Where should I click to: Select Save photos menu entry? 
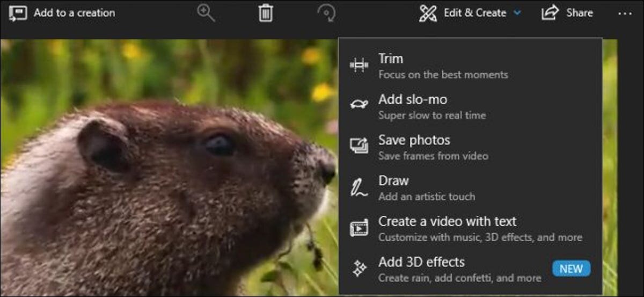click(x=470, y=147)
